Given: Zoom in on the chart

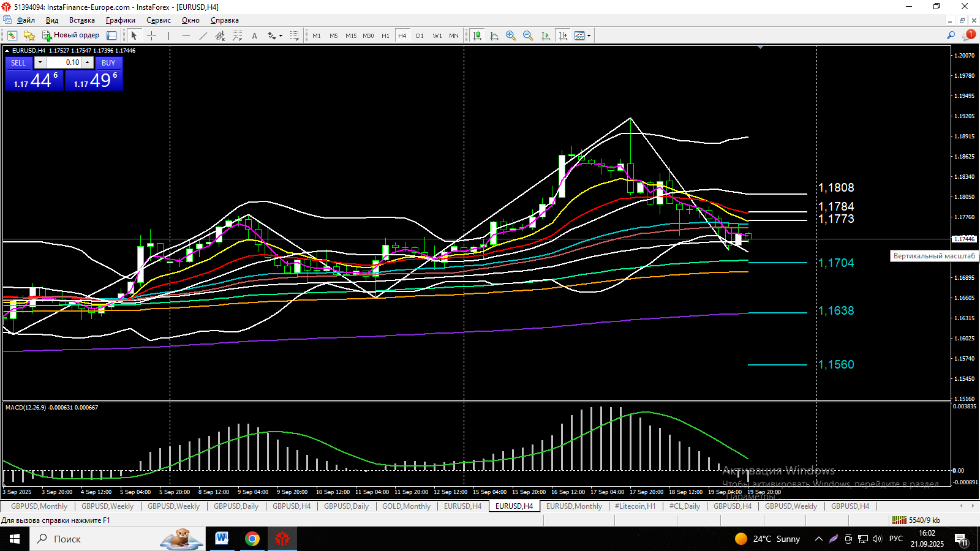Looking at the screenshot, I should (x=511, y=36).
